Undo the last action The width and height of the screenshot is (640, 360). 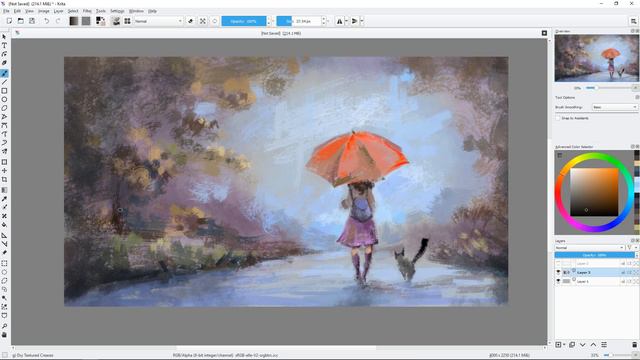click(x=46, y=21)
